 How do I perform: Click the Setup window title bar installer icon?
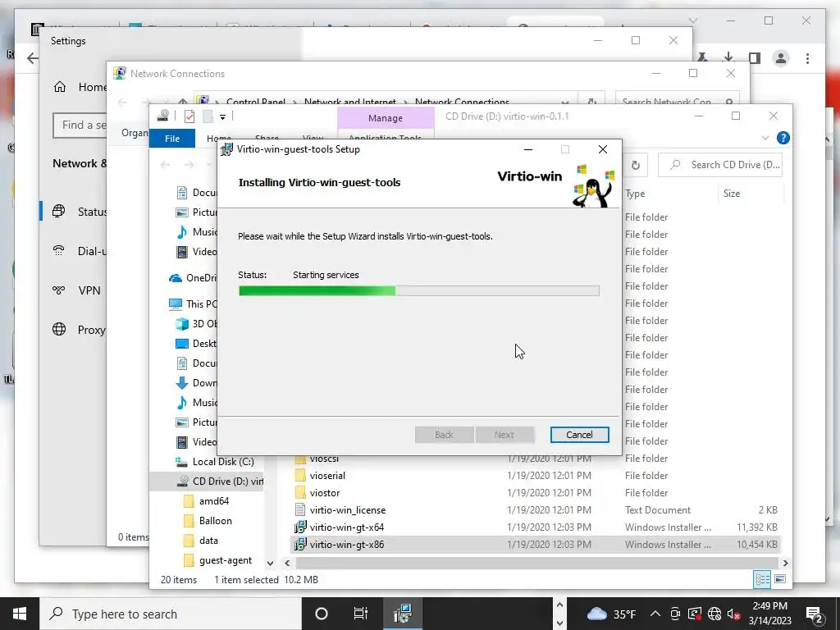point(227,149)
